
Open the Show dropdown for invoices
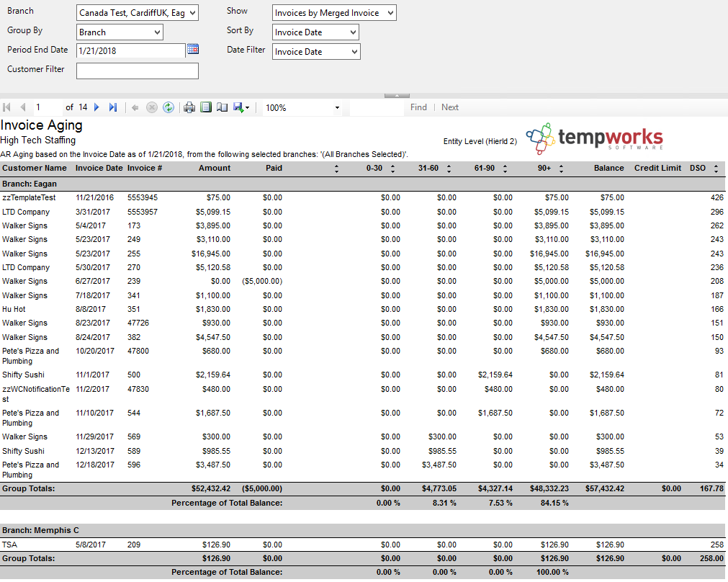pyautogui.click(x=390, y=13)
